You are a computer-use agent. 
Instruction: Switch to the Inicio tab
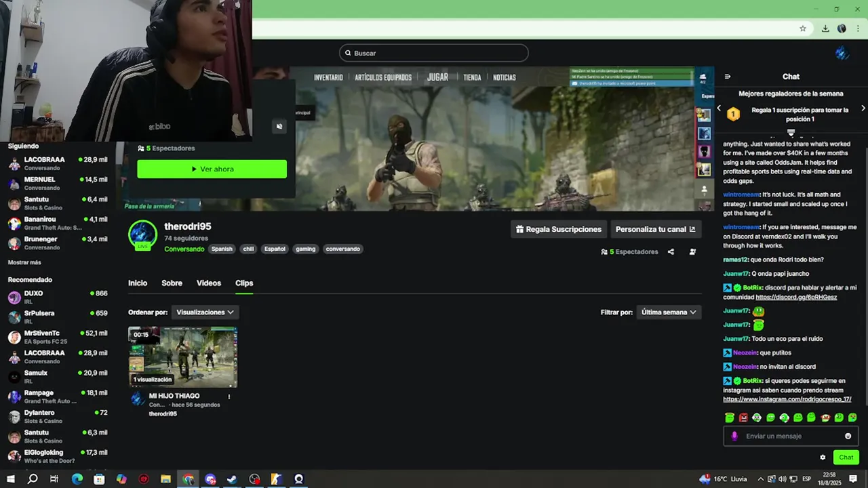pos(138,283)
